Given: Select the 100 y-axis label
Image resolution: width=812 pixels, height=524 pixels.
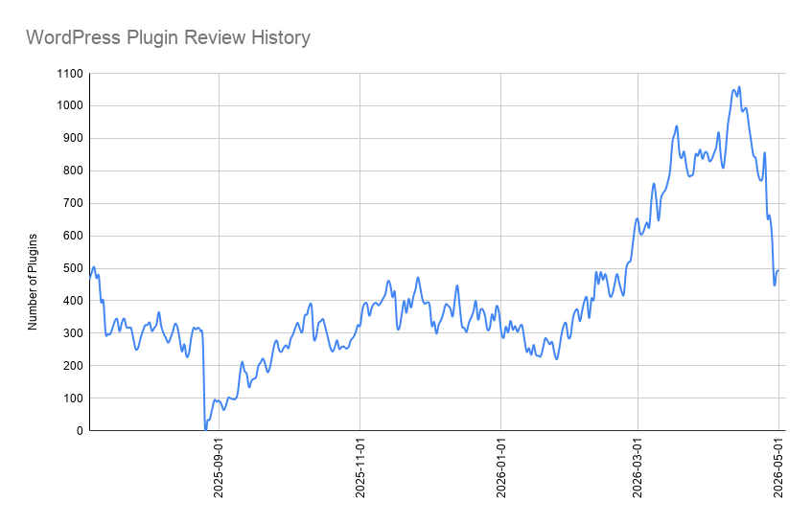Looking at the screenshot, I should point(73,399).
